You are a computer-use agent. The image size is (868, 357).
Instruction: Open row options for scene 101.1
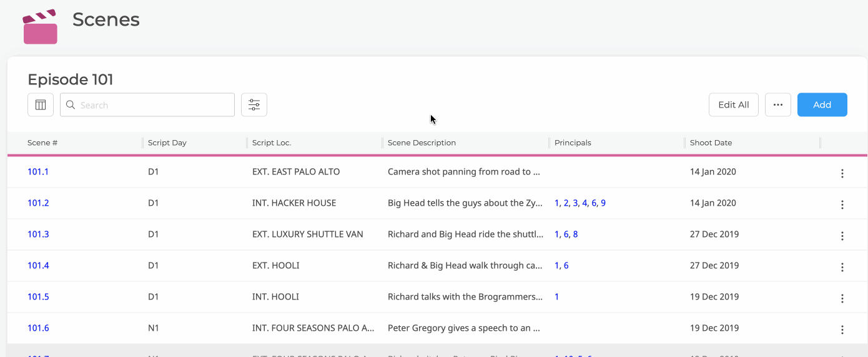[x=842, y=173]
